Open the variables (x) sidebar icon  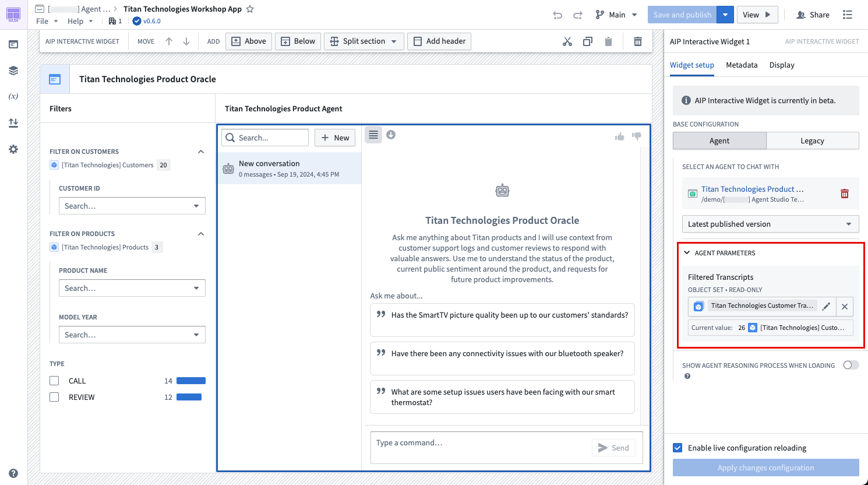(13, 96)
